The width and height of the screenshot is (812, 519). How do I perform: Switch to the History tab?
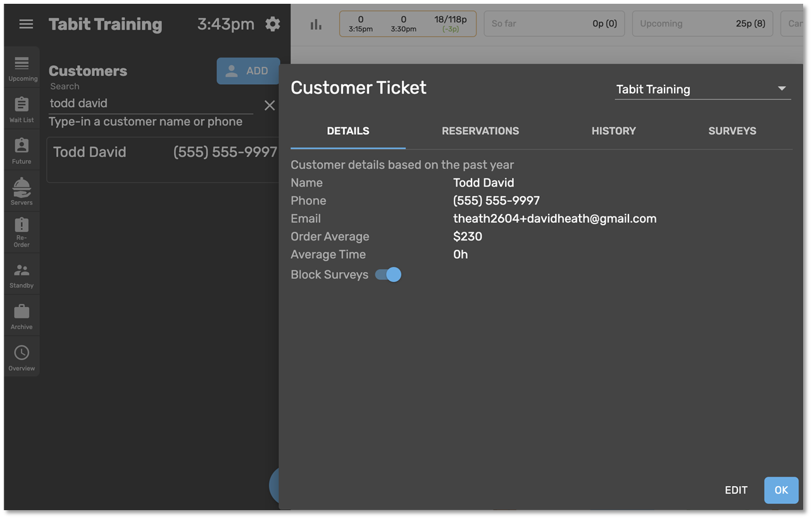tap(613, 131)
